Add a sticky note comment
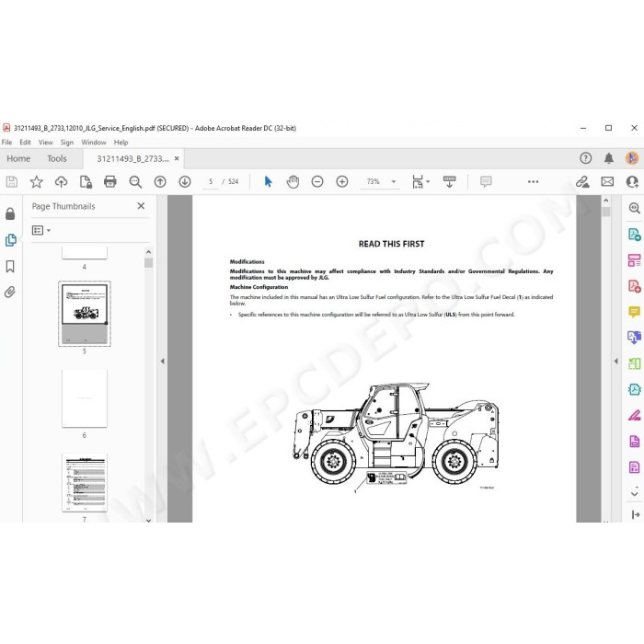Screen dimensions: 644x644 (486, 181)
